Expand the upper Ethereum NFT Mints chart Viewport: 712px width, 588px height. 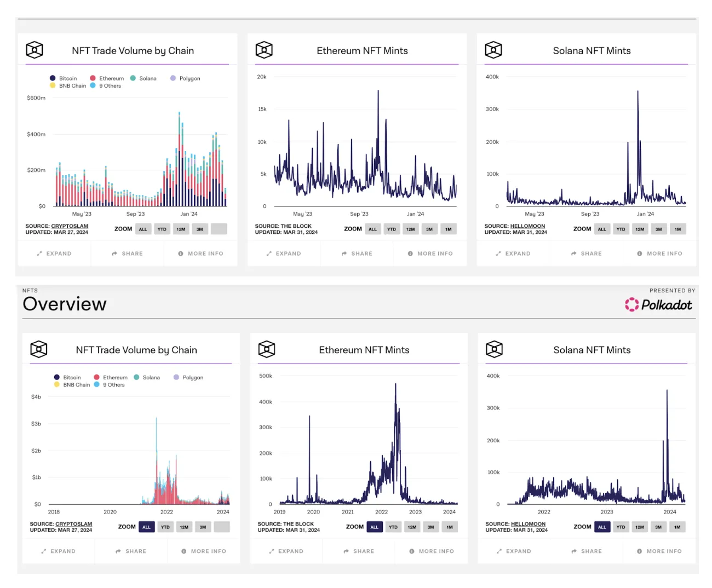(x=284, y=253)
